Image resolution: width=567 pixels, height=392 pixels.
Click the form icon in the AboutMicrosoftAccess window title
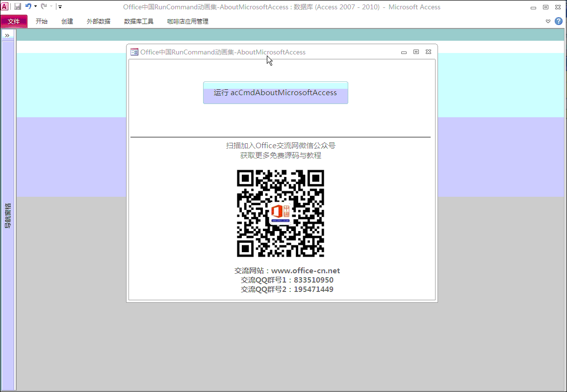click(x=134, y=52)
